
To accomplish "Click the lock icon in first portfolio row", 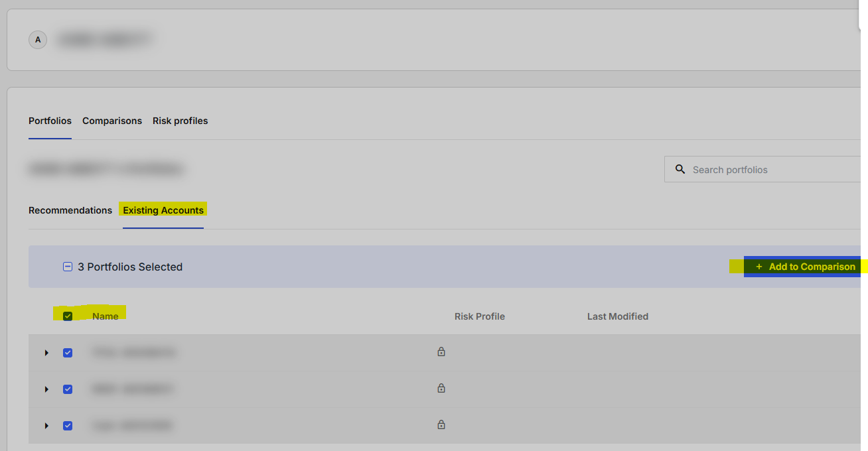I will coord(441,352).
